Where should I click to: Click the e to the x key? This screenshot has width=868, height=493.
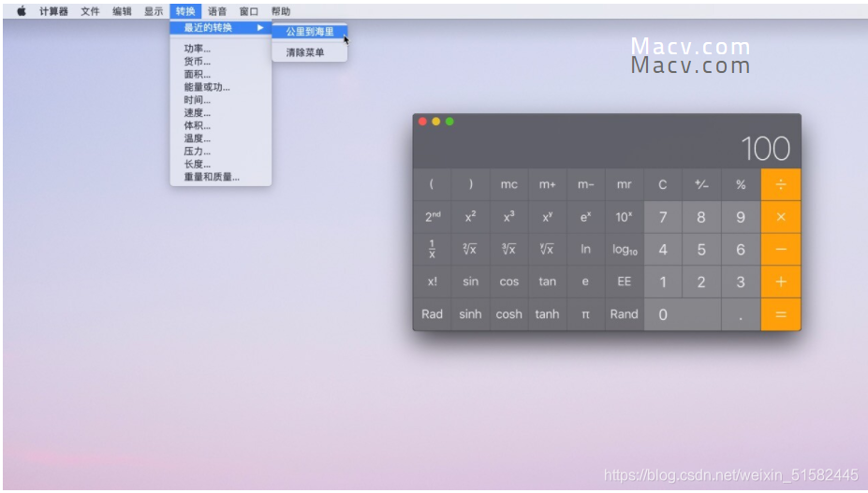[585, 217]
